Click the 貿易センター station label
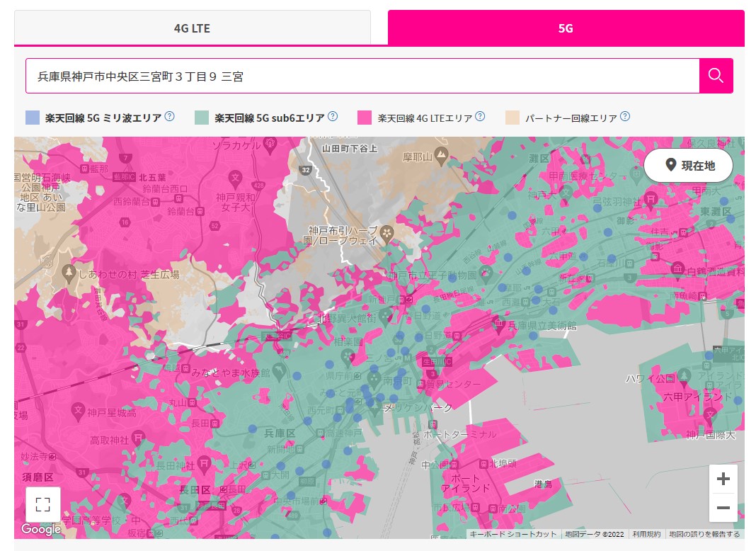756x551 pixels. coord(453,384)
